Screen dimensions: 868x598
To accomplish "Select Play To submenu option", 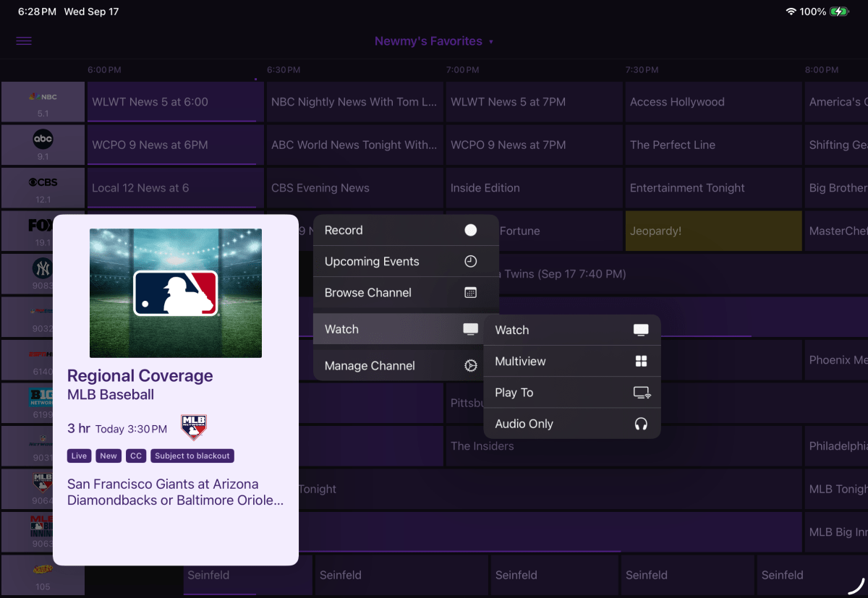I will (x=572, y=393).
